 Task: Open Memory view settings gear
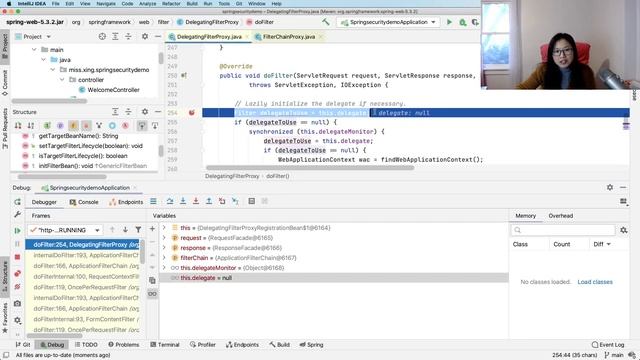624,231
